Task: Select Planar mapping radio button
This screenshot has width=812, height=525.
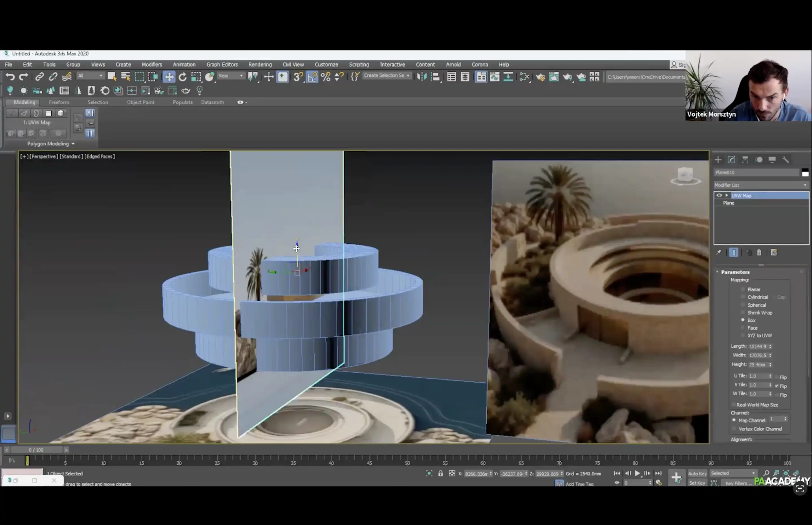Action: click(x=743, y=289)
